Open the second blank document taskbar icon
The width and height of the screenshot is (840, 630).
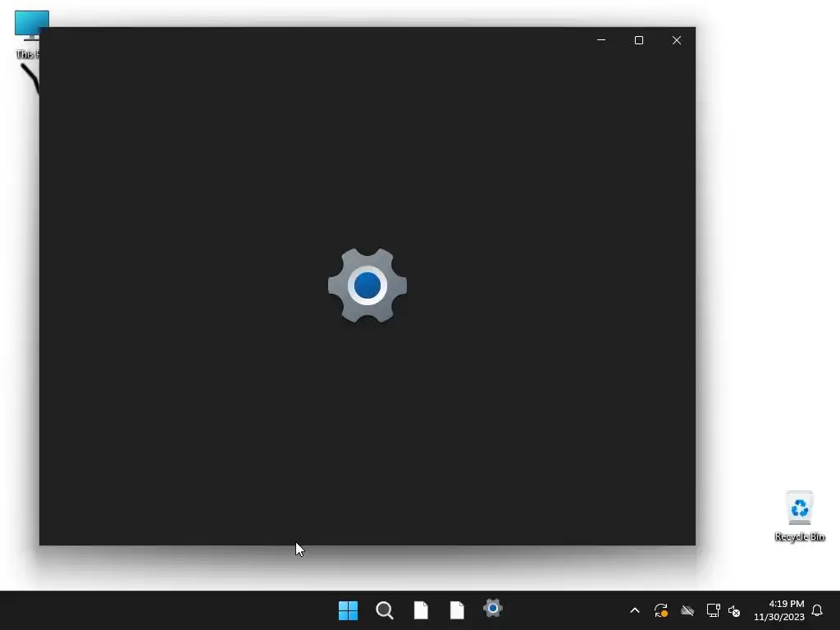pos(457,610)
